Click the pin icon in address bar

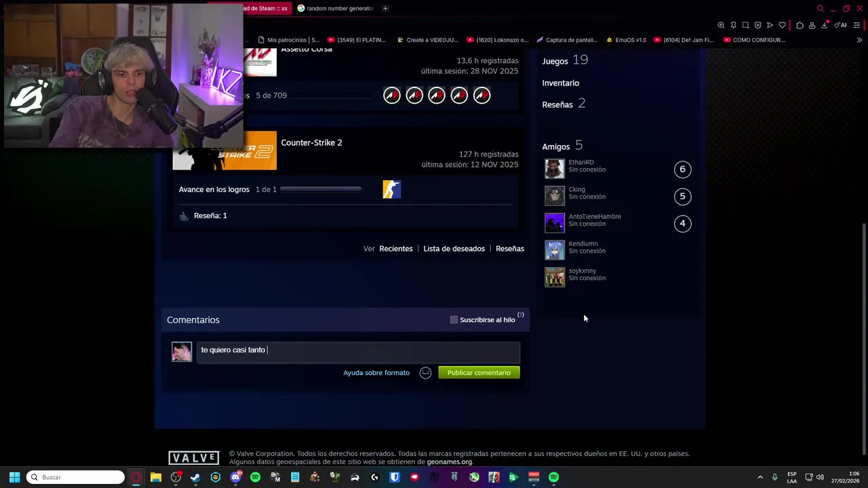pos(733,25)
